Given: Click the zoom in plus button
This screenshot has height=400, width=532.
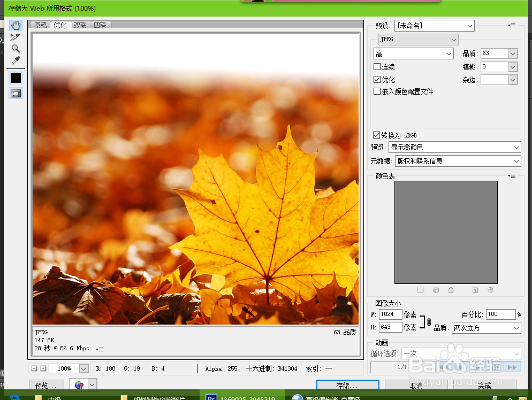Looking at the screenshot, I should [x=43, y=368].
